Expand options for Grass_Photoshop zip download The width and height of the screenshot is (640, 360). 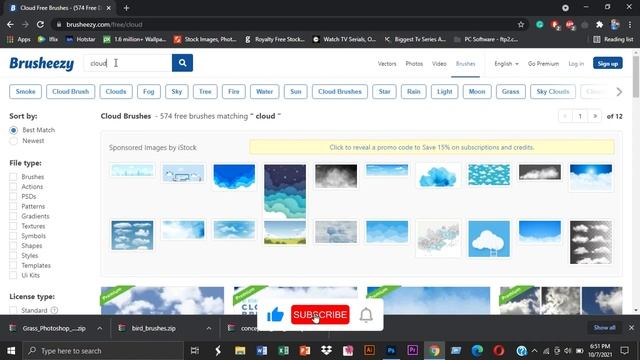pyautogui.click(x=100, y=328)
